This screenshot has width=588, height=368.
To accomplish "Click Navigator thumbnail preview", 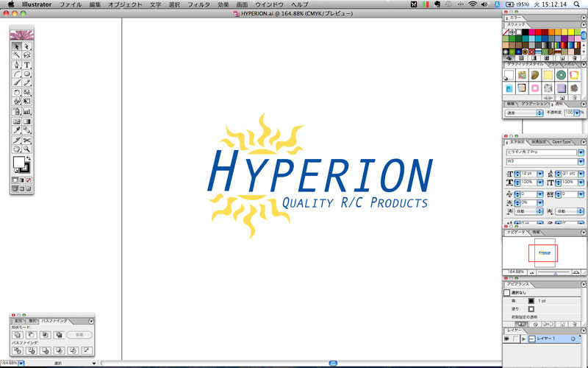I will click(x=543, y=252).
